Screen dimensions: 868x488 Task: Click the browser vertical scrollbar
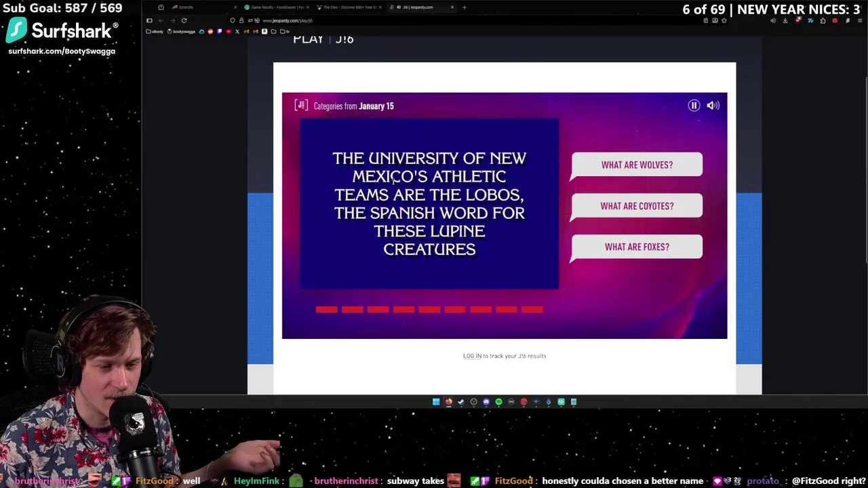coord(866,169)
